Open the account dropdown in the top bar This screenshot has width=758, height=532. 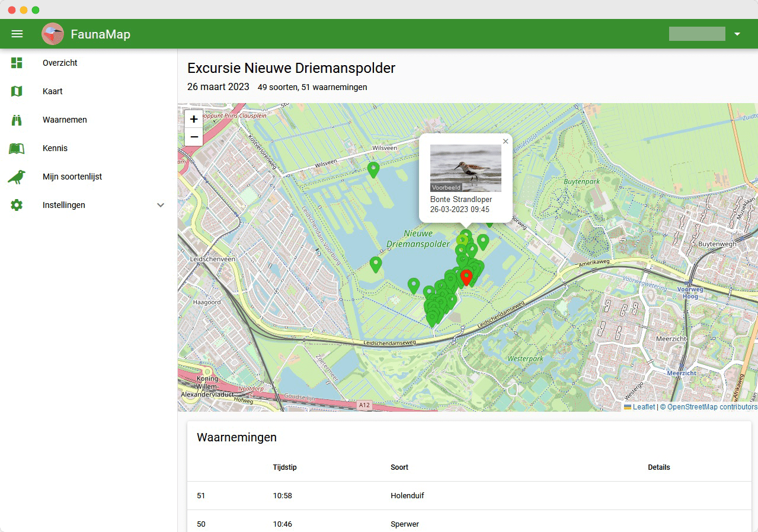point(737,33)
